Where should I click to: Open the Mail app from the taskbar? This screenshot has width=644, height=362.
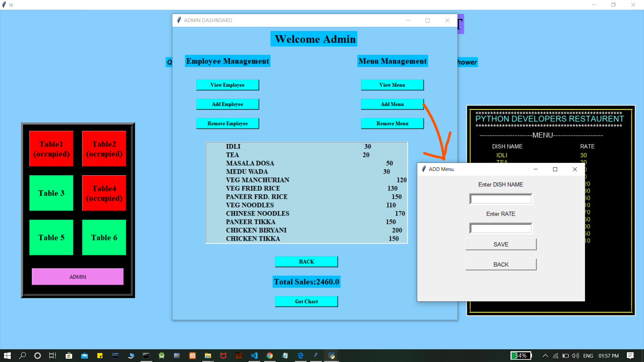(x=84, y=356)
